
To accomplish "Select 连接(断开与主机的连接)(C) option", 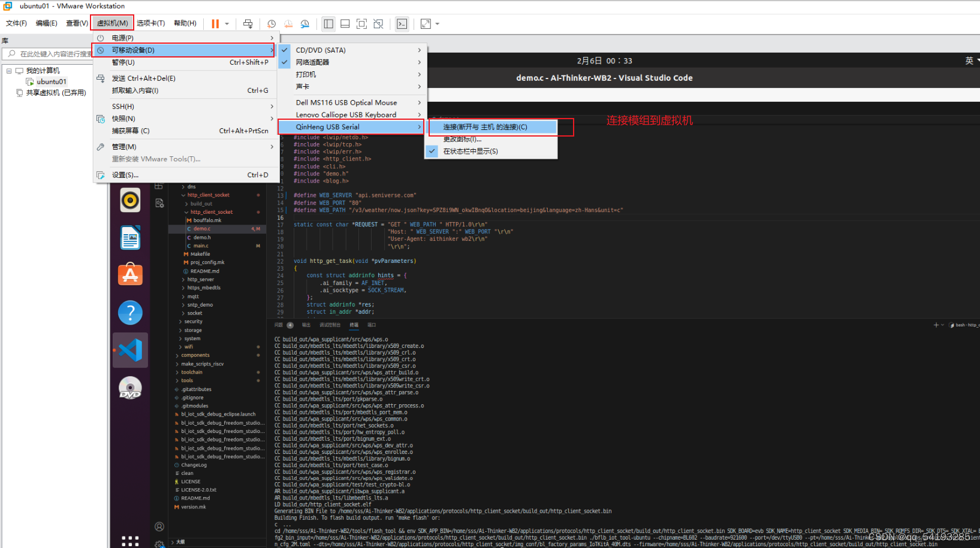I will tap(491, 127).
